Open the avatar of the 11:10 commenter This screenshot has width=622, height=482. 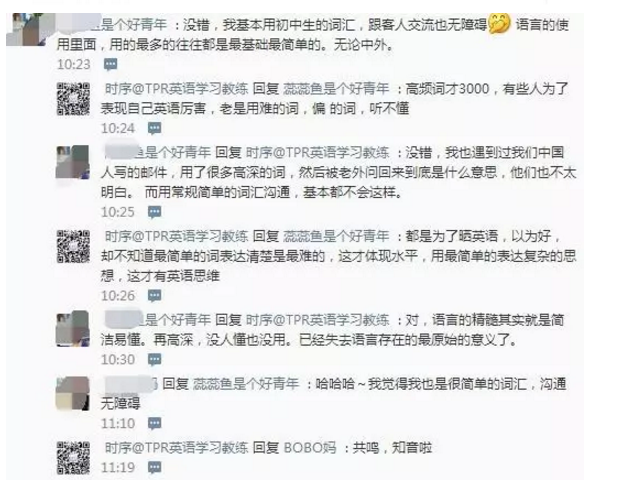pyautogui.click(x=73, y=393)
